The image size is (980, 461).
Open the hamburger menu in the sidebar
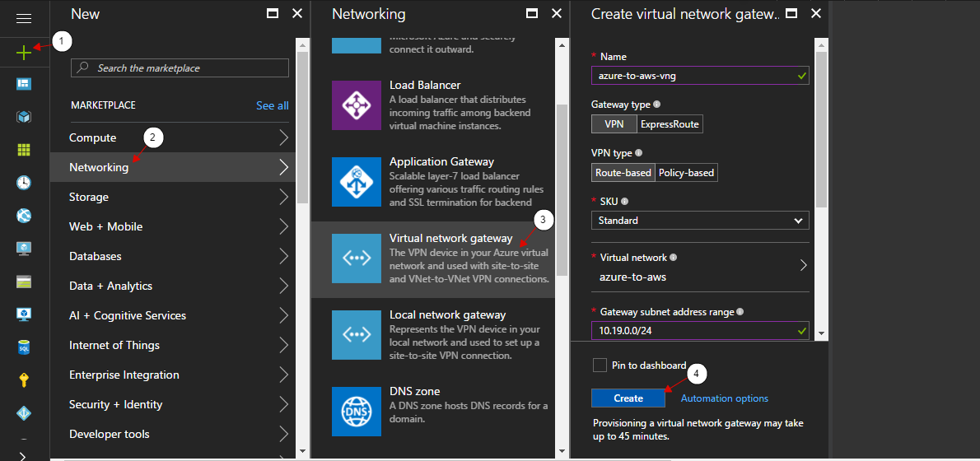(24, 19)
